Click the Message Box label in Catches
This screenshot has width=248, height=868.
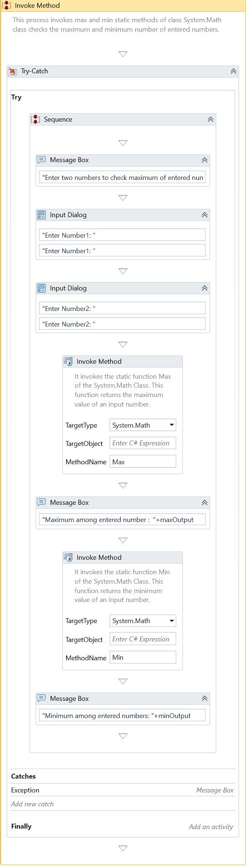pos(215,790)
